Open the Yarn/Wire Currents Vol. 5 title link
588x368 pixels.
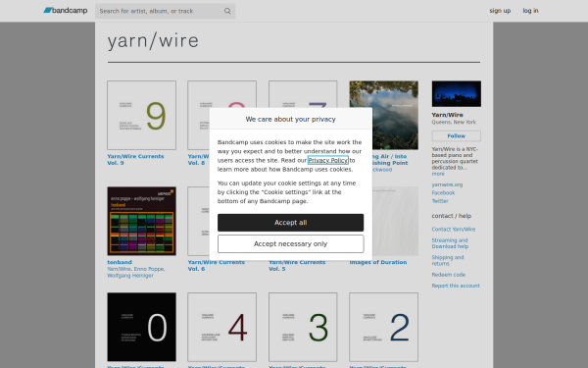coord(297,266)
